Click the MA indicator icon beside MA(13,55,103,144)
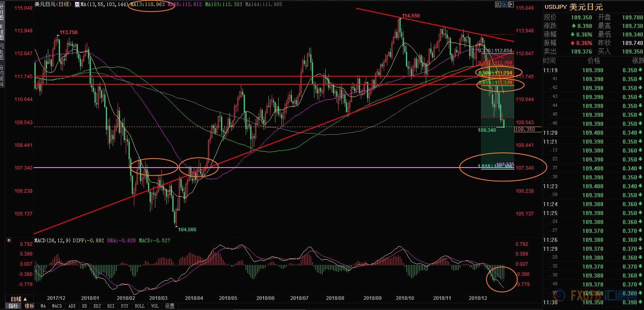Viewport: 644px width, 310px height. 76,4
